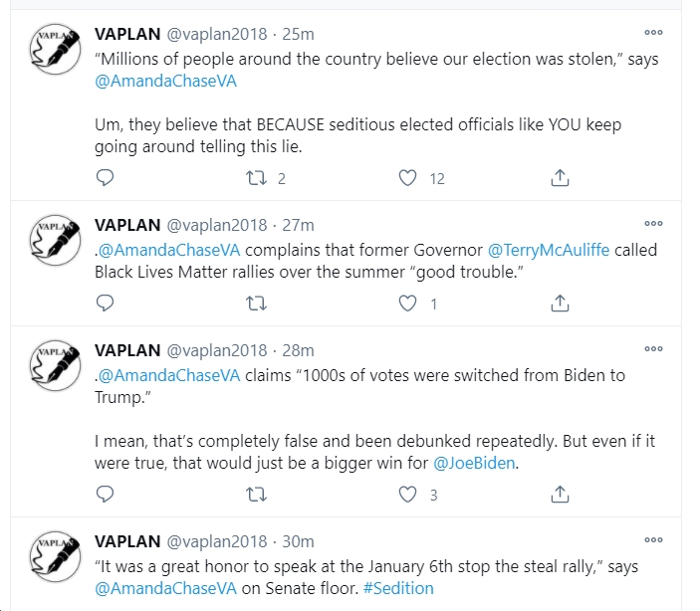Viewport: 700px width, 611px height.
Task: Like the 27m tweet with 1 like
Action: point(407,304)
